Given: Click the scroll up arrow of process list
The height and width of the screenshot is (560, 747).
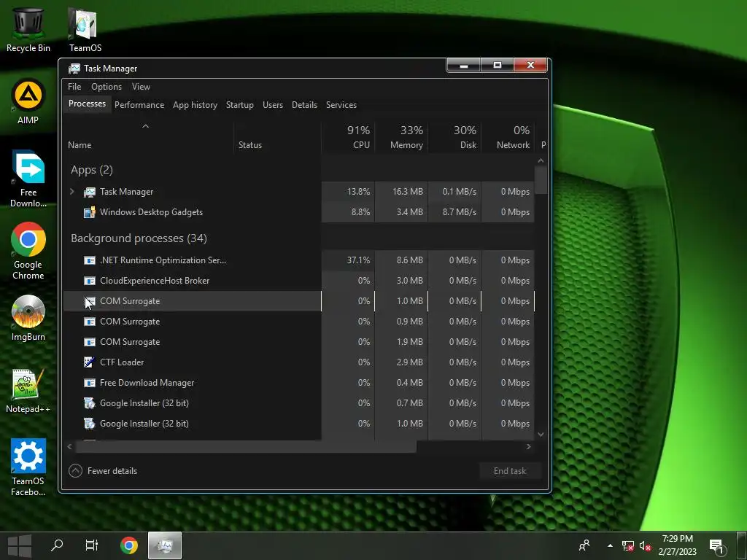Looking at the screenshot, I should (541, 160).
